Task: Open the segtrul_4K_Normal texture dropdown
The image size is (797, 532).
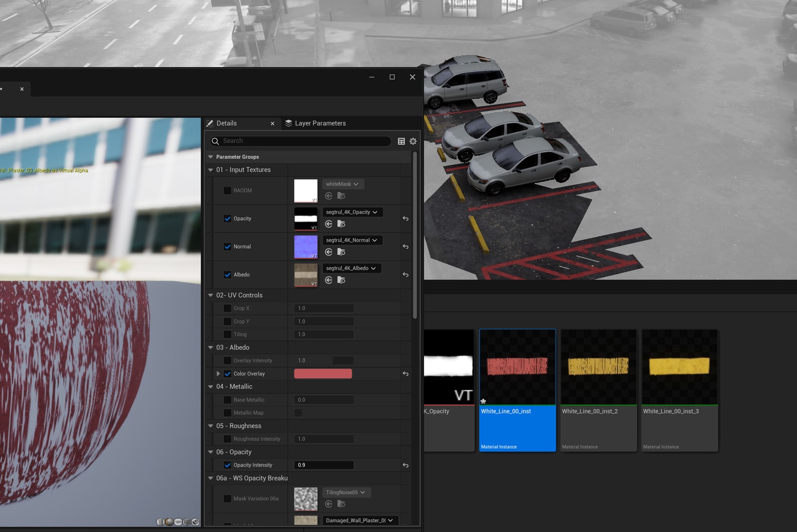Action: [x=352, y=240]
